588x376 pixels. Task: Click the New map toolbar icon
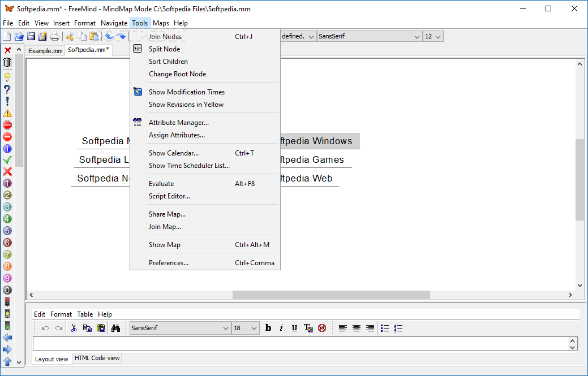(7, 36)
